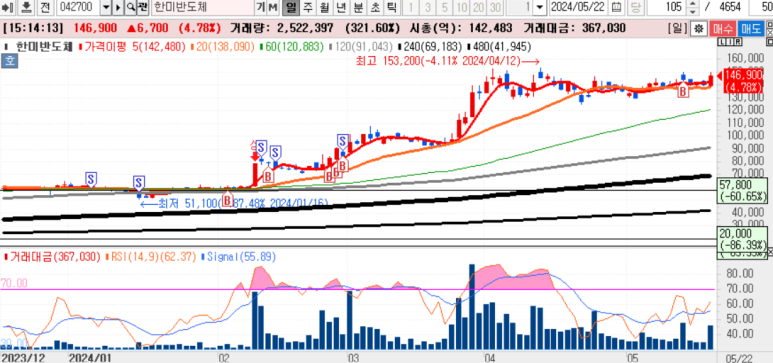The height and width of the screenshot is (363, 773).
Task: Increase bar count with the up stepper arrow
Action: [x=693, y=4]
